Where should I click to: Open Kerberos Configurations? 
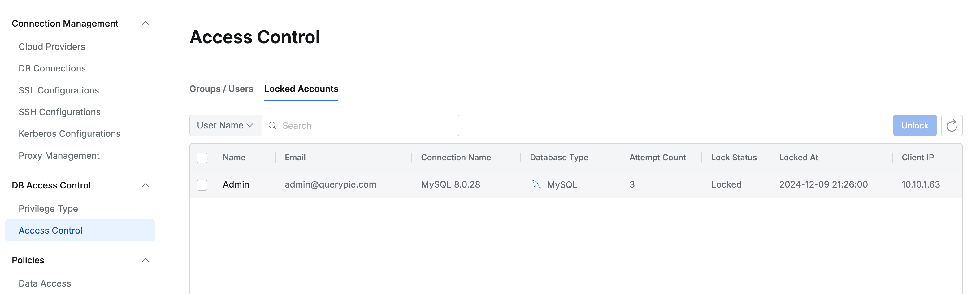(x=69, y=133)
